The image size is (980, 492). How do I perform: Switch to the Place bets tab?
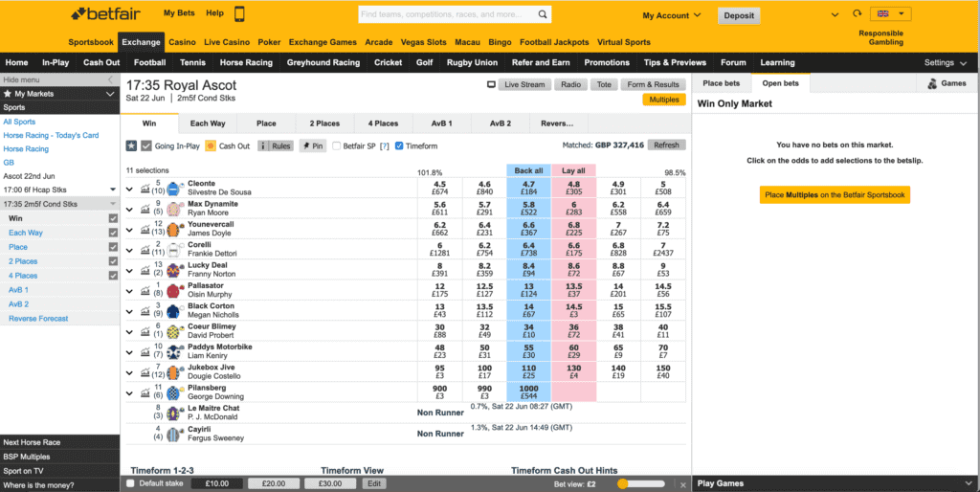723,84
